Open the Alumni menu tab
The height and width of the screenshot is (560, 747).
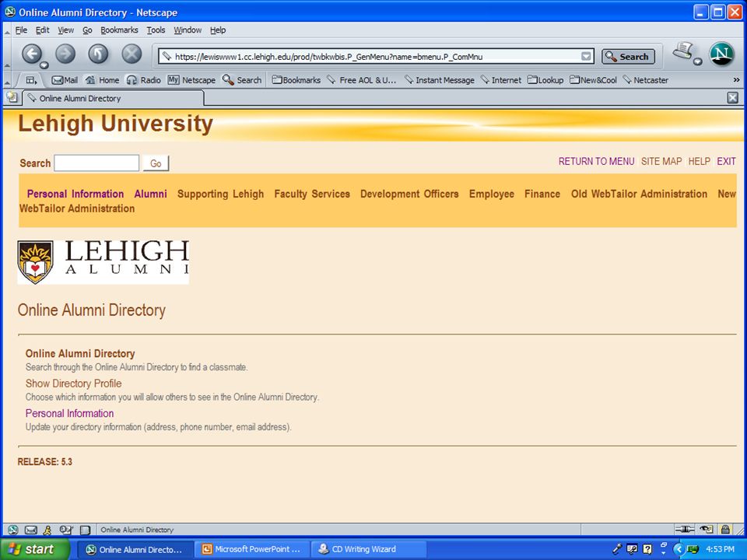click(x=150, y=194)
